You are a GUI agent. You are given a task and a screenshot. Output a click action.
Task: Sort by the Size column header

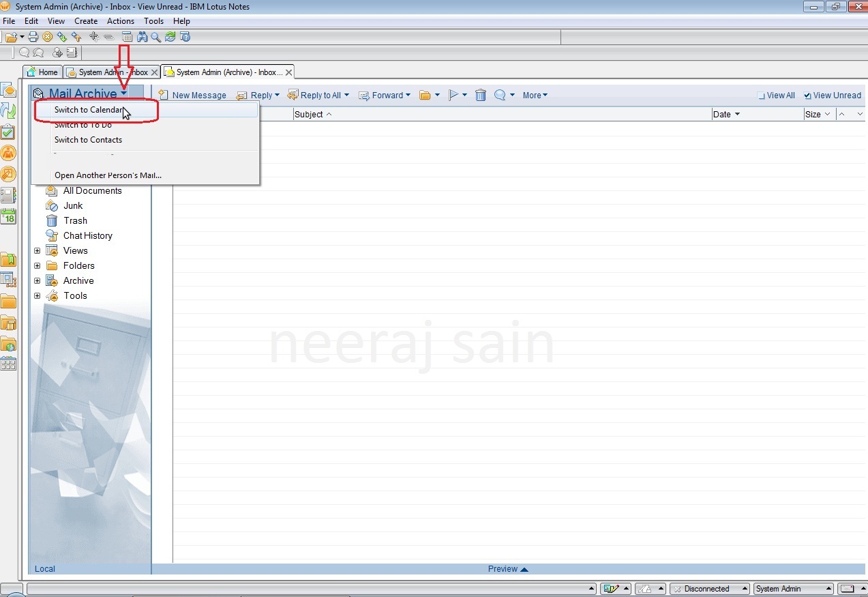(x=819, y=115)
